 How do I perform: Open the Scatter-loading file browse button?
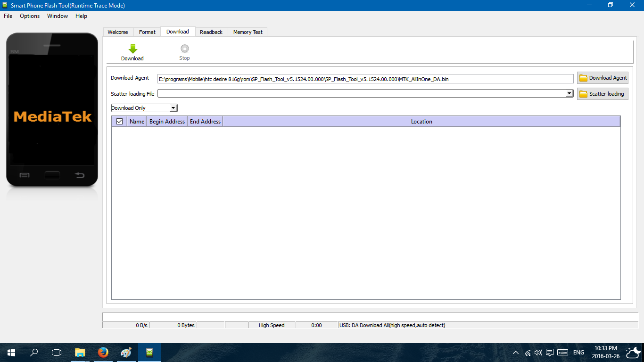(x=603, y=94)
